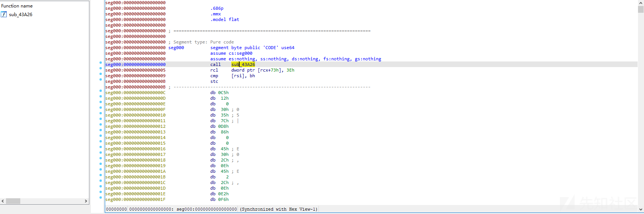Viewport: 644px width, 214px height.
Task: Click the '.686p' directive
Action: pos(217,8)
